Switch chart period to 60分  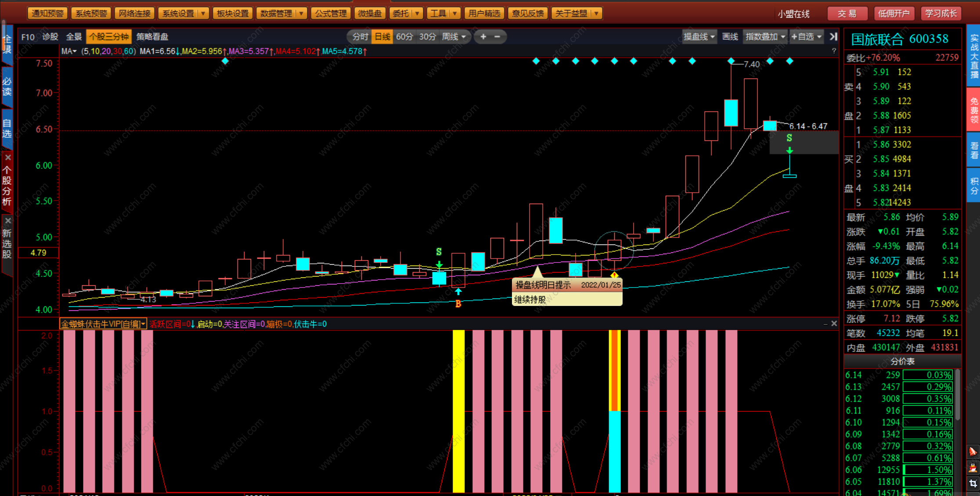[404, 37]
